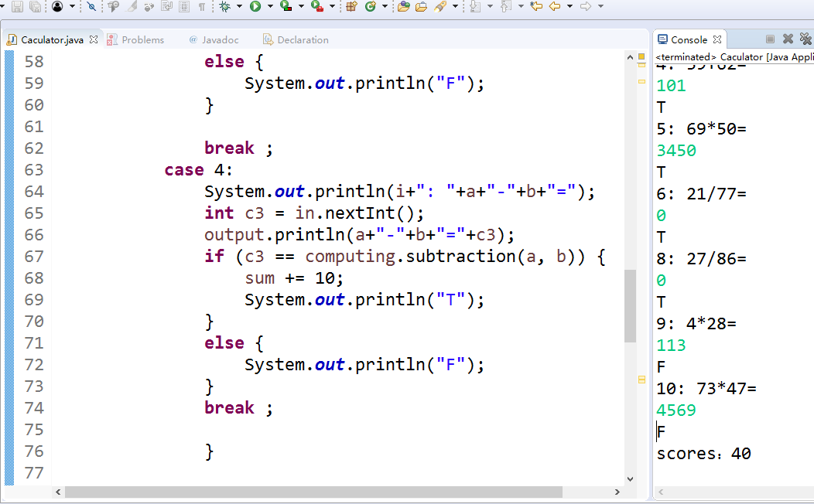The width and height of the screenshot is (814, 504).
Task: Click the editor scroll-right arrow
Action: pos(617,492)
